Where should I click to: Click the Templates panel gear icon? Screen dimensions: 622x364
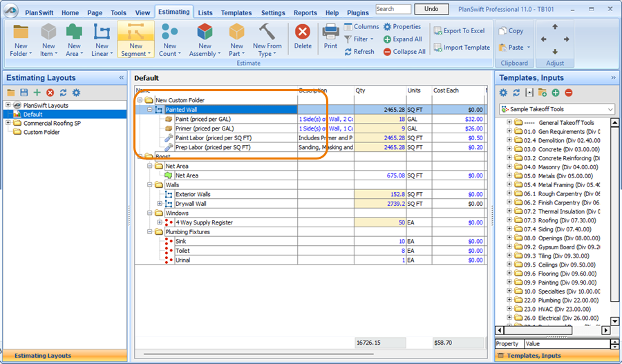(x=503, y=93)
